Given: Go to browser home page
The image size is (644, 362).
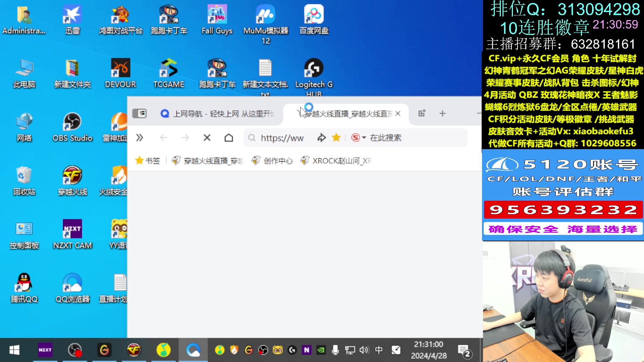Looking at the screenshot, I should click(229, 138).
